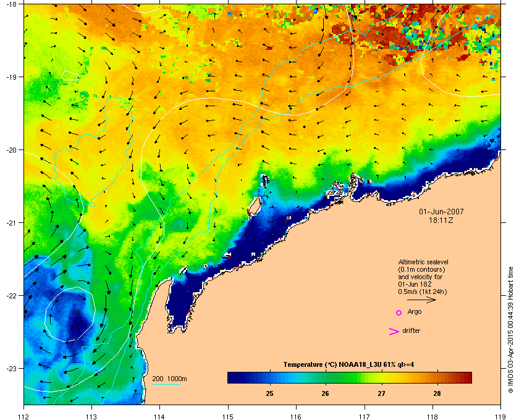Click the longitude axis label 119

point(501,416)
